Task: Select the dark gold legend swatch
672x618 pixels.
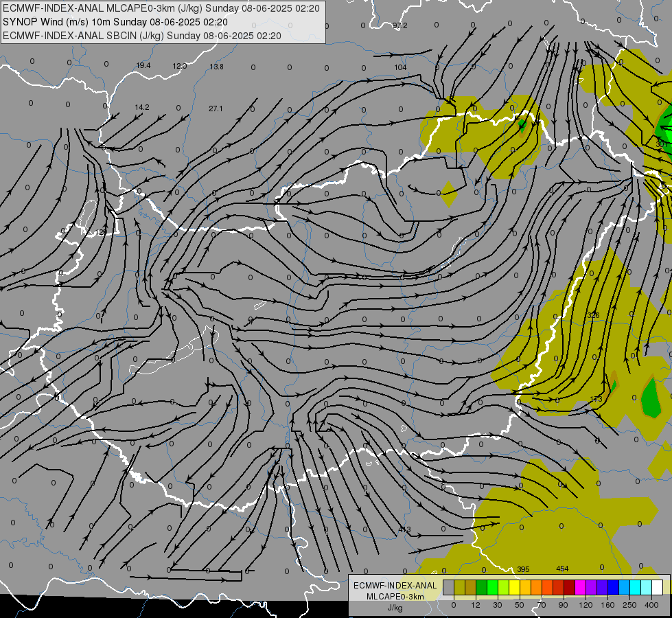Action: [x=471, y=587]
